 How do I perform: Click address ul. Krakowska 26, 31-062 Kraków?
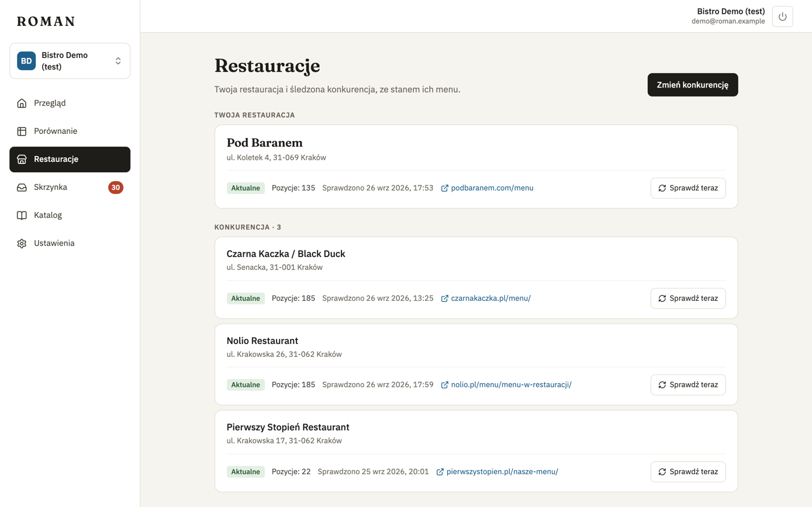284,355
